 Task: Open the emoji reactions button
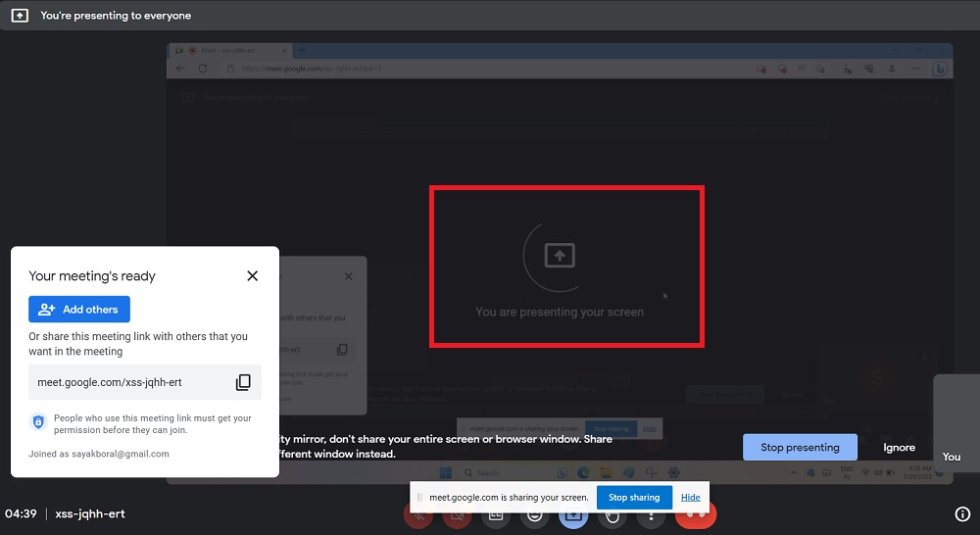point(535,518)
